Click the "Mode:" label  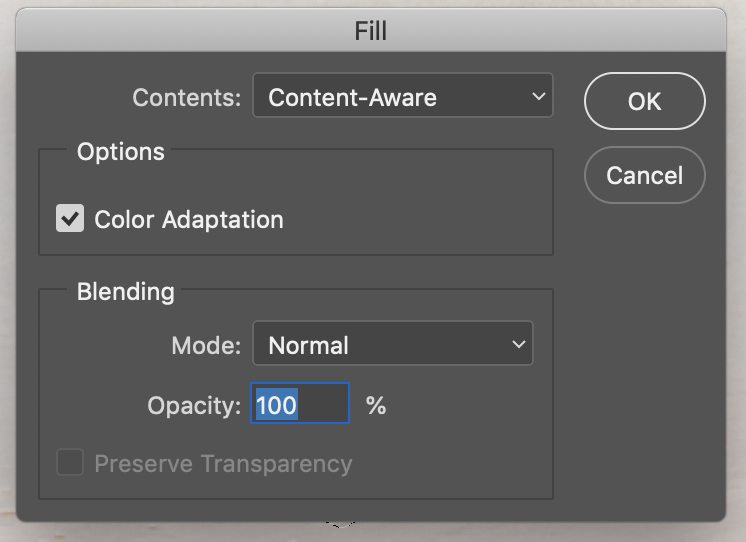pyautogui.click(x=206, y=346)
